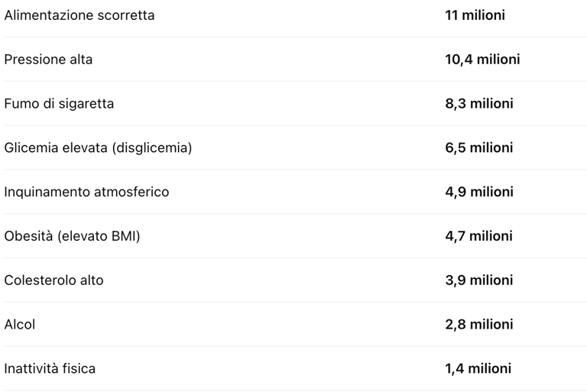
Task: Click the 6,5 milioni value
Action: click(x=478, y=148)
